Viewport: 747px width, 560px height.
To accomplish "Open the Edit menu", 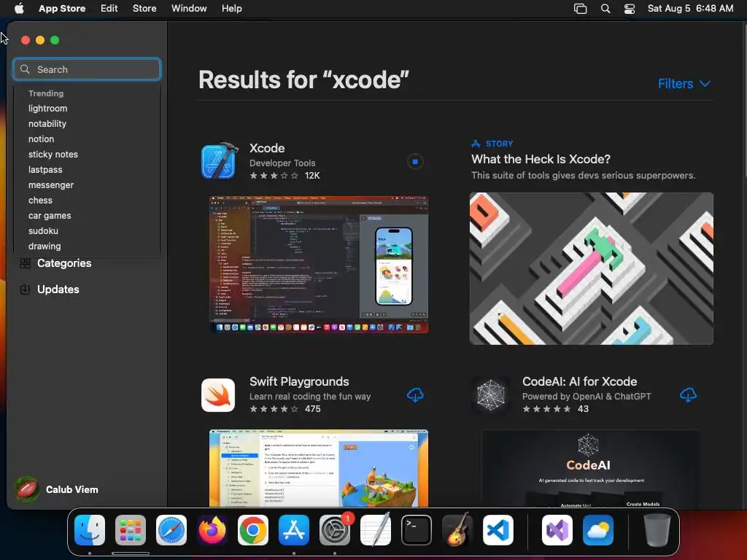I will pyautogui.click(x=109, y=9).
